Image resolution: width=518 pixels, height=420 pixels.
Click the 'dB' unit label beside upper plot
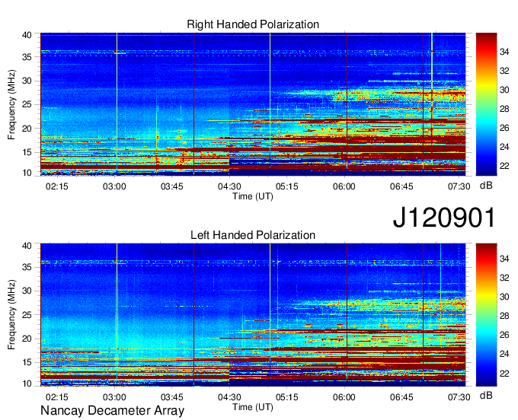pos(486,186)
